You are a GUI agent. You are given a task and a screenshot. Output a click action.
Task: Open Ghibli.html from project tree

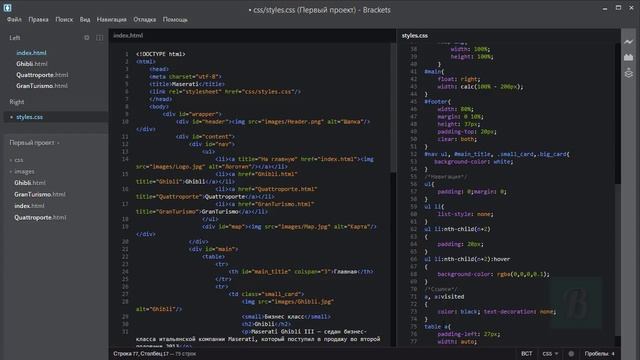pyautogui.click(x=30, y=183)
